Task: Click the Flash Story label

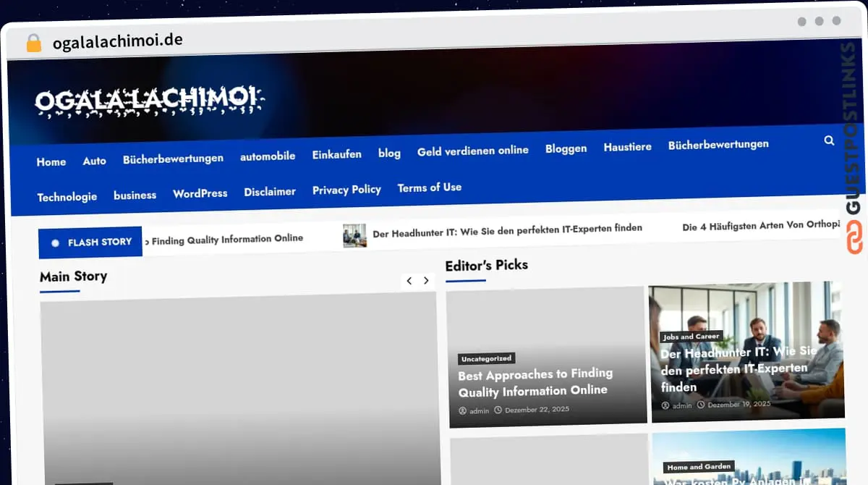Action: click(91, 242)
